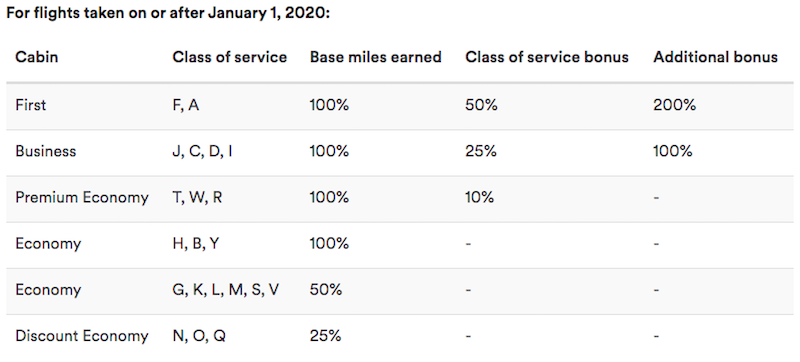Click the 200% additional bonus value
800x362 pixels.
(674, 105)
